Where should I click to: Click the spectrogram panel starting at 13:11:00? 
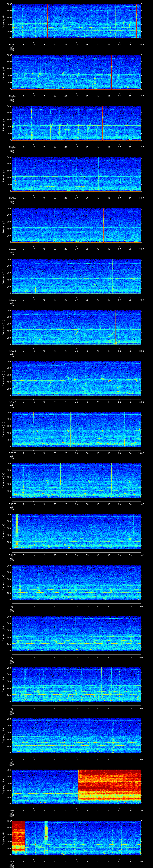[x=77, y=531]
